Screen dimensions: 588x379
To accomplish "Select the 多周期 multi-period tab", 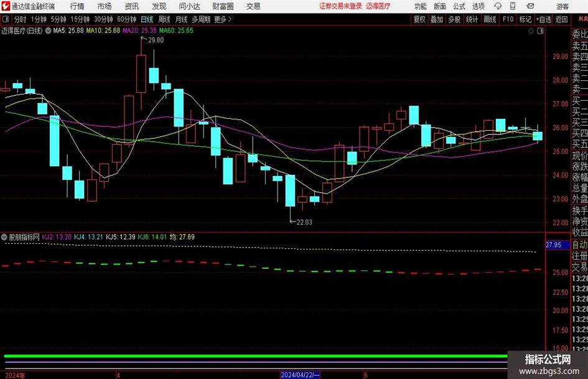I will (201, 19).
